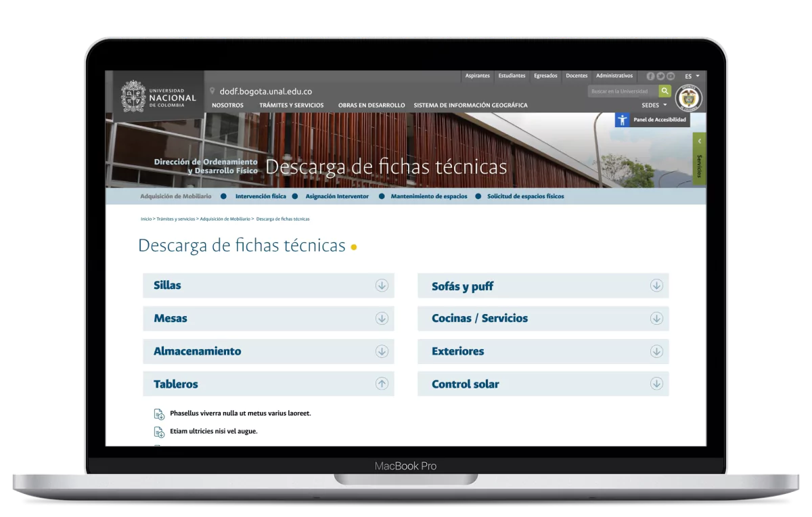Expand the Almacenamiento section
This screenshot has width=812, height=517.
tap(269, 351)
